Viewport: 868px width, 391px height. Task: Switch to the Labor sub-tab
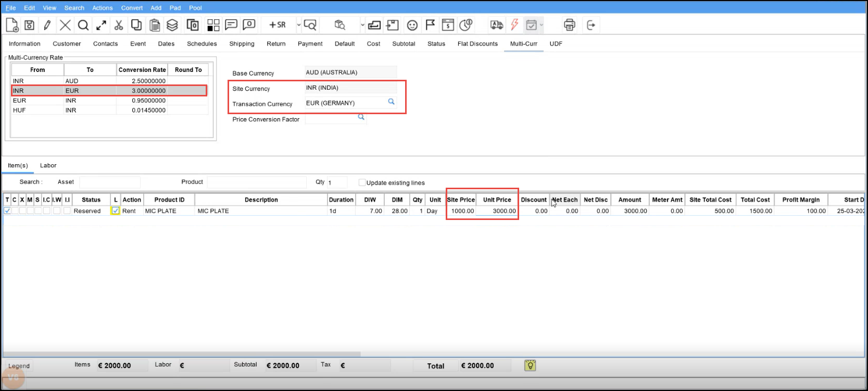[48, 165]
